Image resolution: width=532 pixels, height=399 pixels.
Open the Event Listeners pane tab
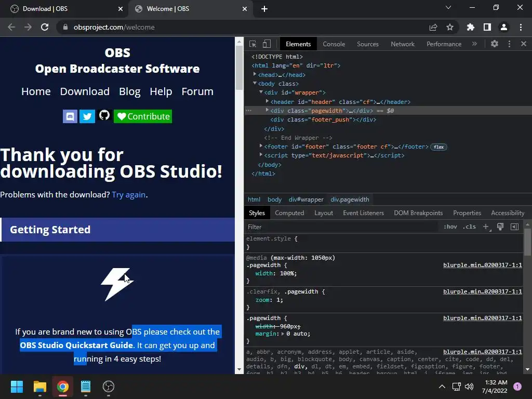[363, 212]
